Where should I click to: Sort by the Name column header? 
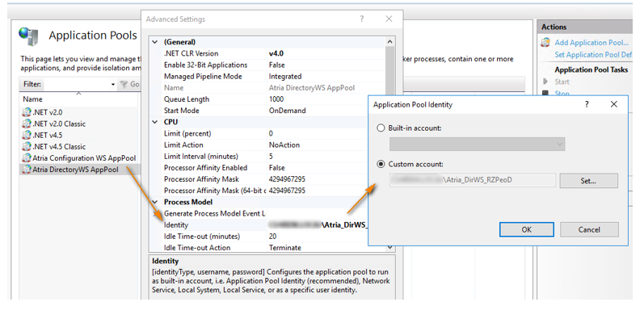pos(32,99)
